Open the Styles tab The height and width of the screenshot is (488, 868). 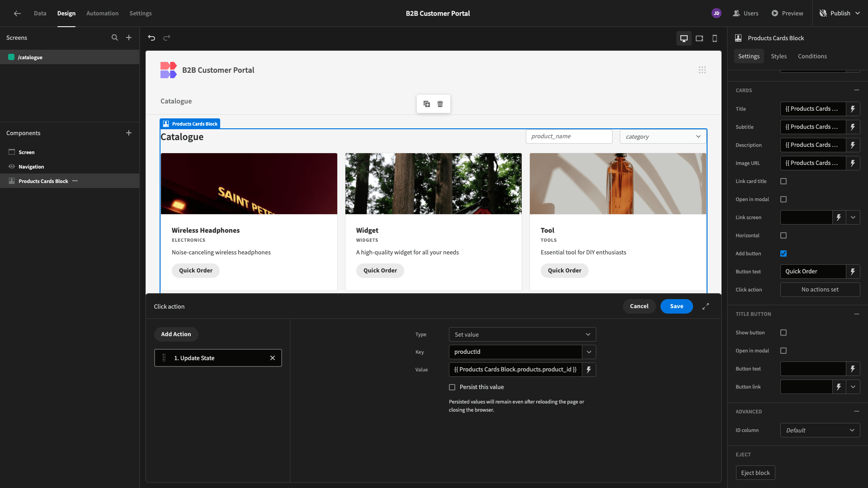point(778,56)
